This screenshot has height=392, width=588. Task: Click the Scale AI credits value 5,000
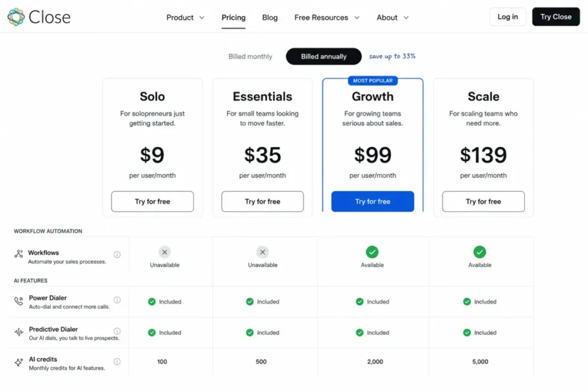click(x=480, y=362)
